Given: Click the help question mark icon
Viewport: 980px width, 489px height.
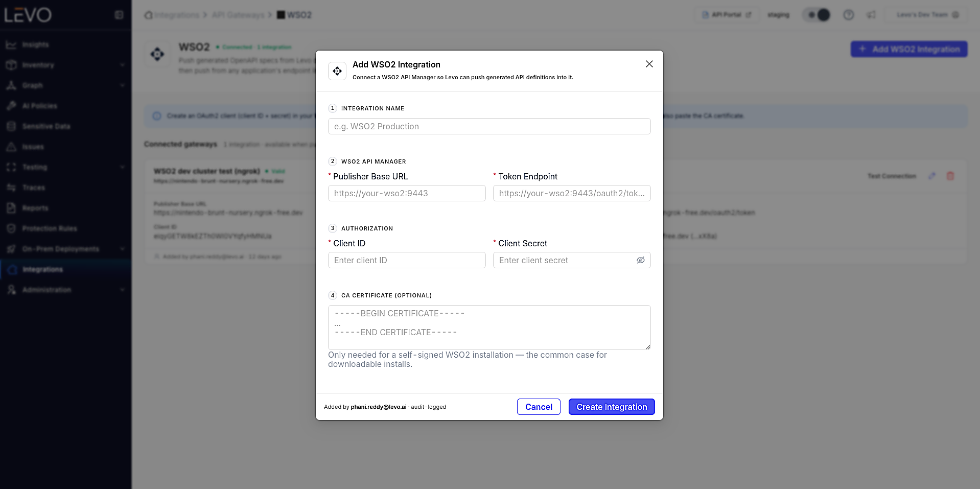Looking at the screenshot, I should click(x=849, y=15).
